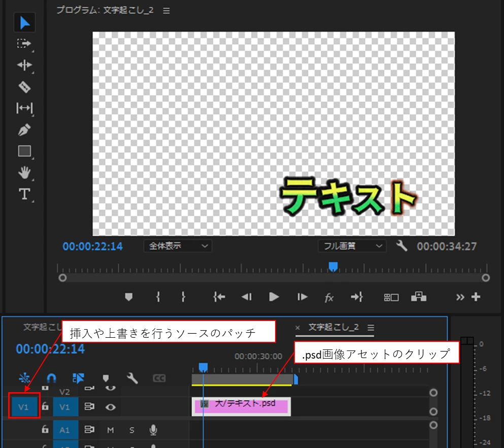Screen dimensions: 504x448
Task: Switch to the 文字起こし_2 timeline tab
Action: point(333,327)
